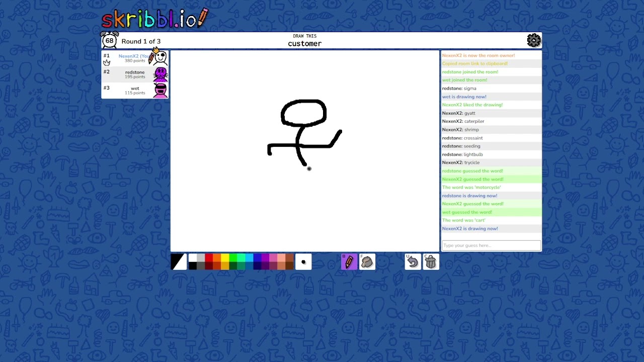Click 'Copied room link to clipboard!' message
644x362 pixels.
[x=475, y=64]
